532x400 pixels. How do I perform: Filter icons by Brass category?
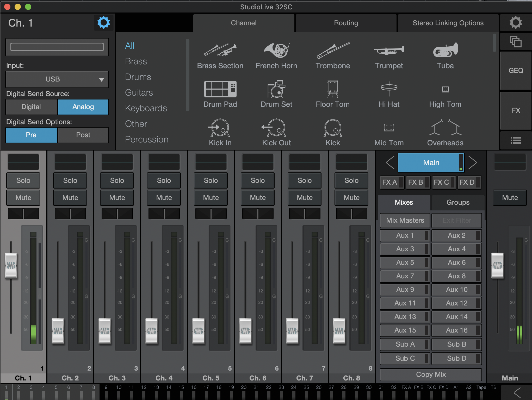click(x=136, y=61)
